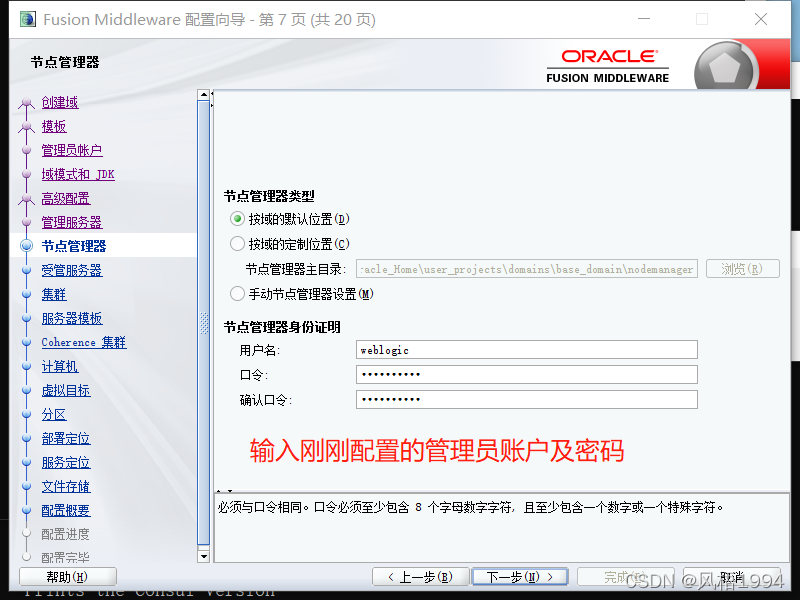Minimize the configuration wizard window
The image size is (800, 600).
(x=644, y=19)
